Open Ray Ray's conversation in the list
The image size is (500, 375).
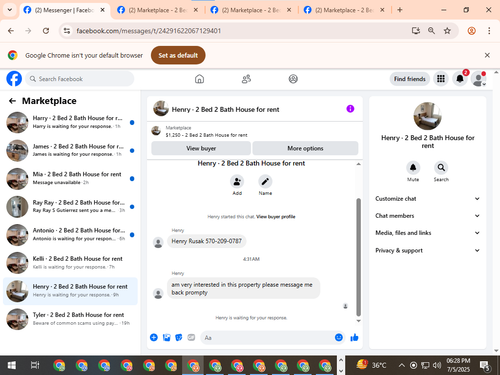[70, 207]
